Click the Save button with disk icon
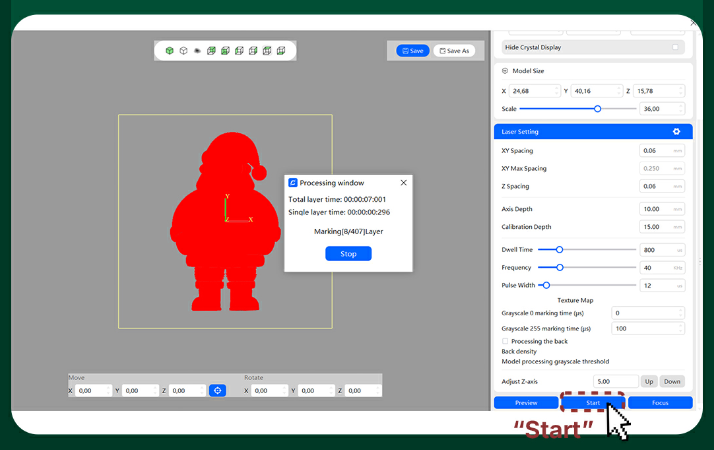The height and width of the screenshot is (450, 714). (x=412, y=51)
